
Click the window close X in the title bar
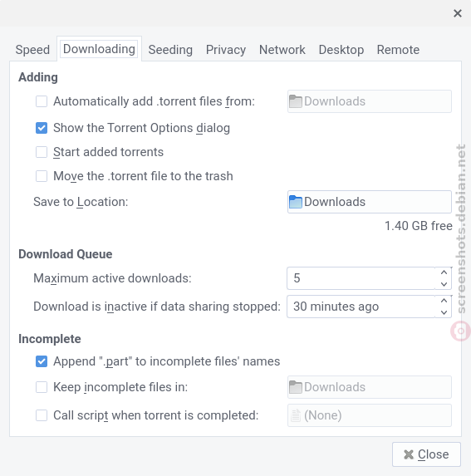click(458, 13)
